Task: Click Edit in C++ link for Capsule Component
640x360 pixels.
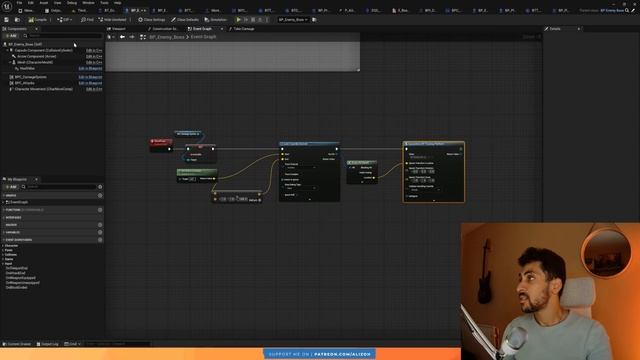Action: click(94, 50)
